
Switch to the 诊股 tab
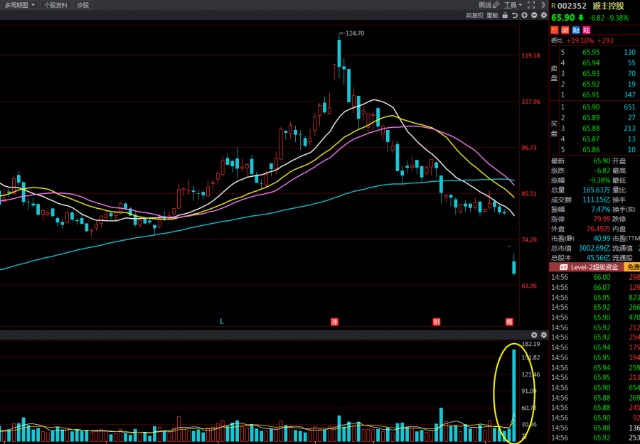83,5
